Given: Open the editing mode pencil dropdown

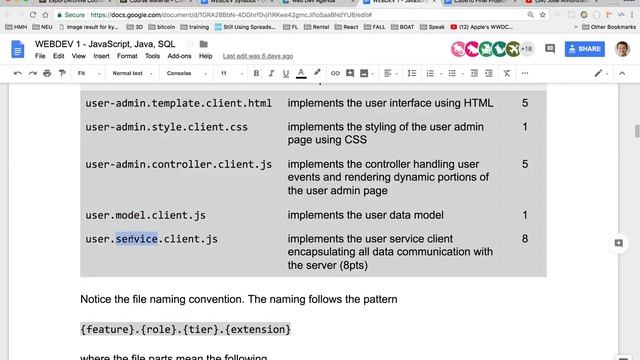Looking at the screenshot, I should (x=601, y=73).
